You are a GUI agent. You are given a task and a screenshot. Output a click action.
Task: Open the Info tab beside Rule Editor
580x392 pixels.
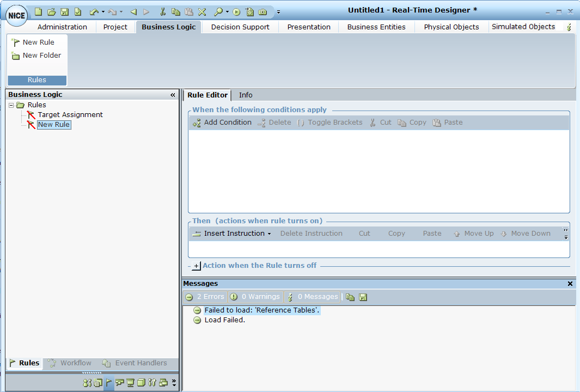246,95
